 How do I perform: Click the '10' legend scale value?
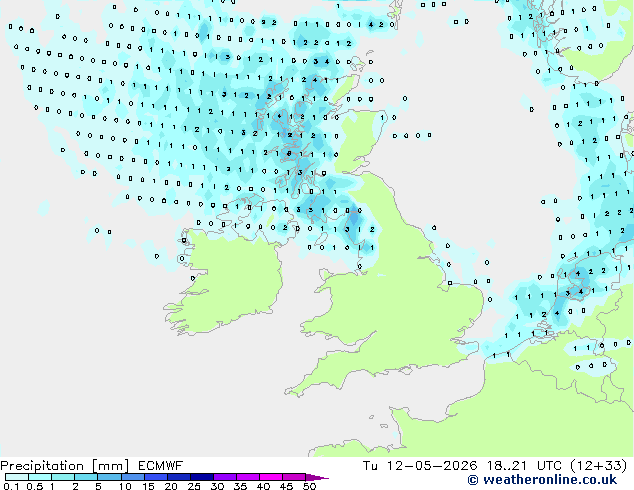pyautogui.click(x=125, y=486)
